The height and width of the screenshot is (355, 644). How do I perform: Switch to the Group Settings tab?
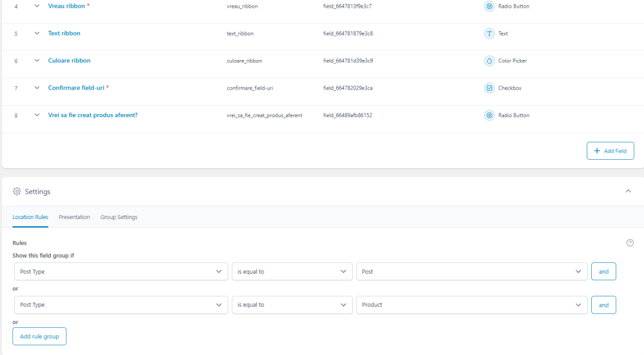[x=118, y=217]
